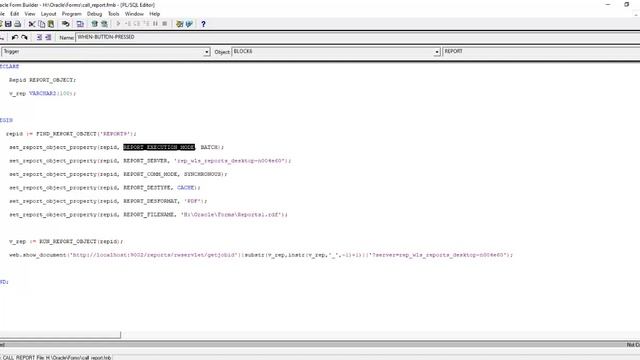Viewport: 640px width, 360px height.
Task: Click the debugger Pause icon
Action: (x=156, y=24)
